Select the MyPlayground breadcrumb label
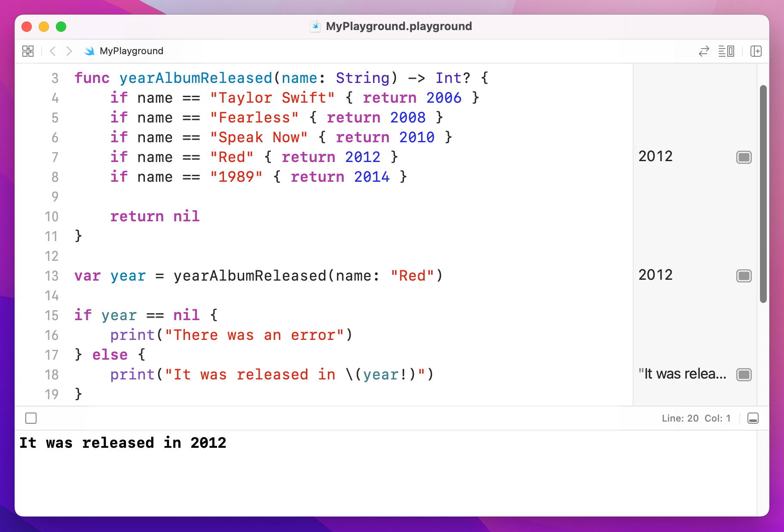 [x=131, y=51]
